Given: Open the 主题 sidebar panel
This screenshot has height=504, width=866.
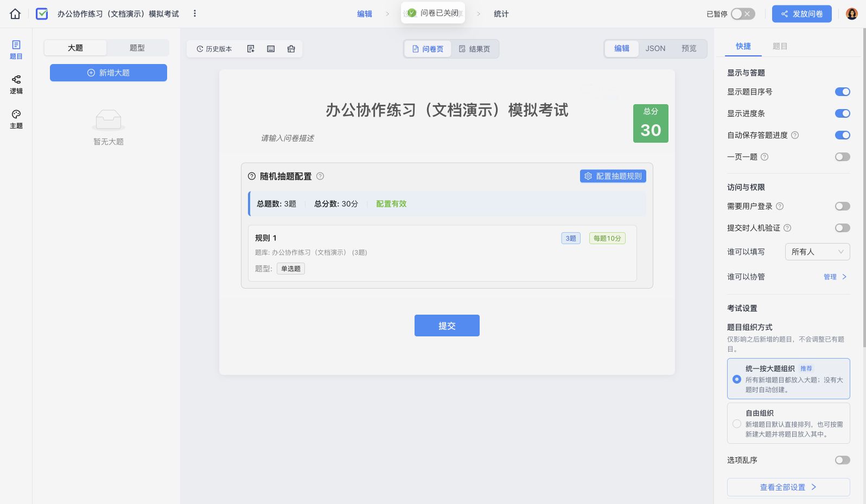Looking at the screenshot, I should point(16,119).
